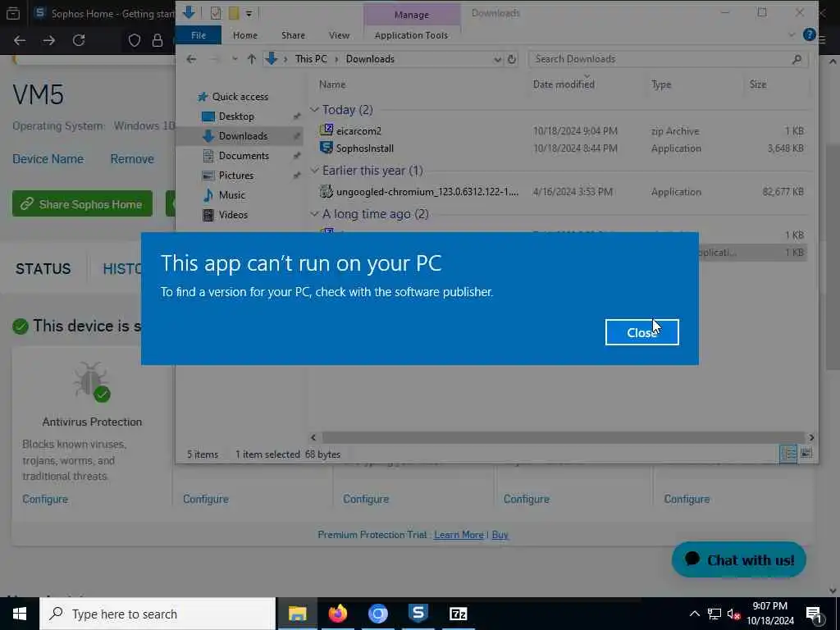The width and height of the screenshot is (840, 630).
Task: Open the Application Tools tab
Action: (x=411, y=35)
